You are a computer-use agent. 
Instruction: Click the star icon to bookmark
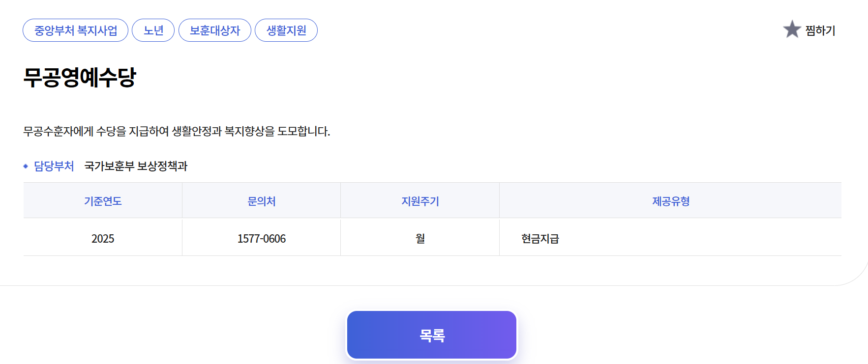(x=792, y=29)
